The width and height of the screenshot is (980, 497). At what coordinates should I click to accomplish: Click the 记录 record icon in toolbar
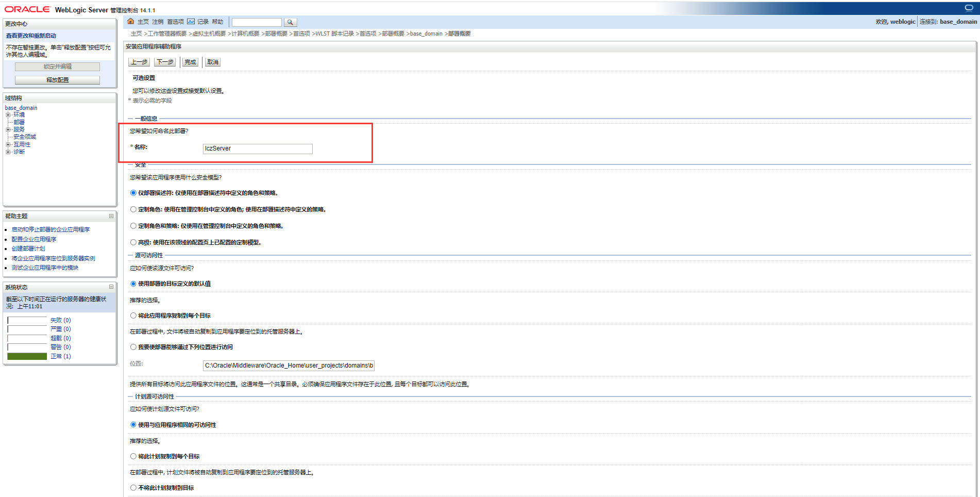point(191,22)
